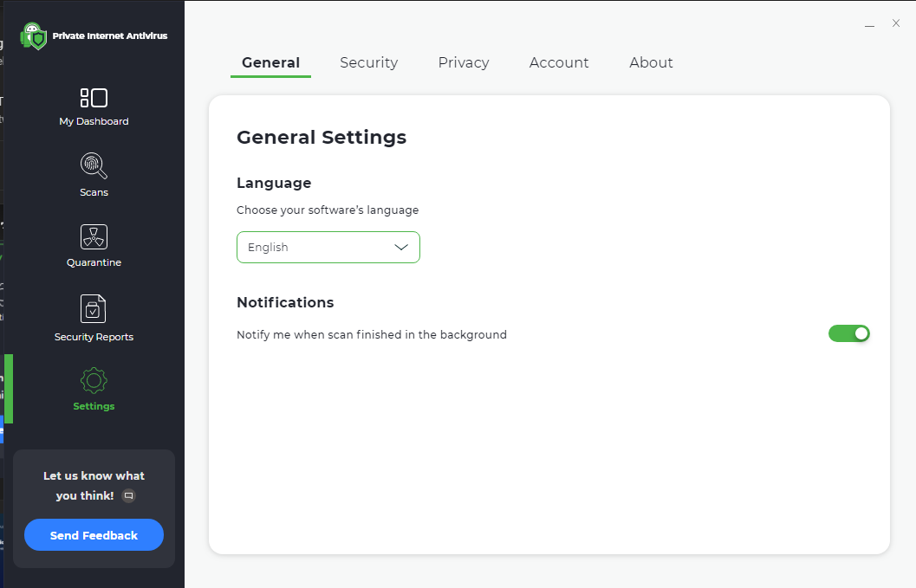916x588 pixels.
Task: Open My Dashboard from the sidebar icon
Action: tap(94, 98)
